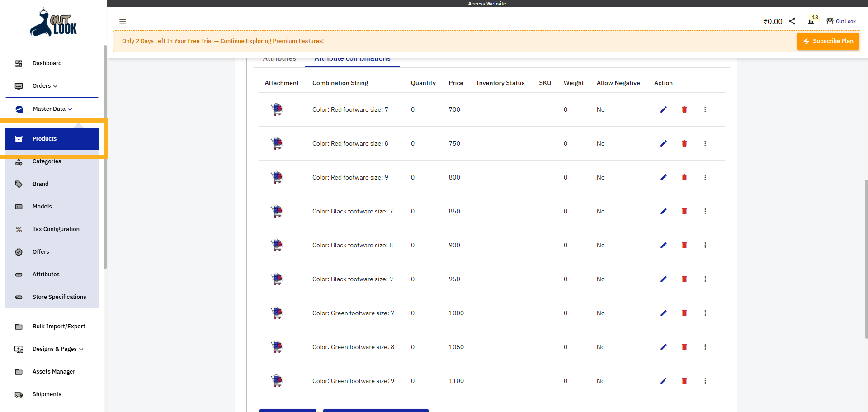Viewport: 868px width, 412px height.
Task: Switch to the Attributes tab
Action: pos(279,59)
